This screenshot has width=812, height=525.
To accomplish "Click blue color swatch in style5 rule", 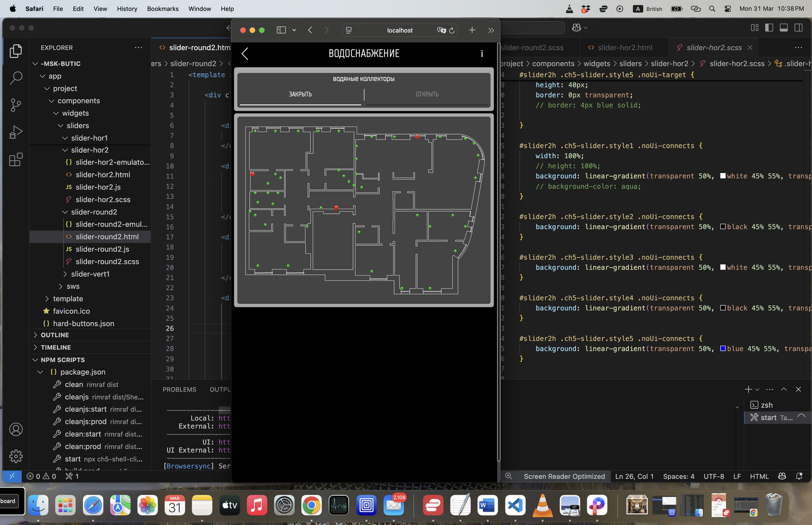I will (723, 349).
